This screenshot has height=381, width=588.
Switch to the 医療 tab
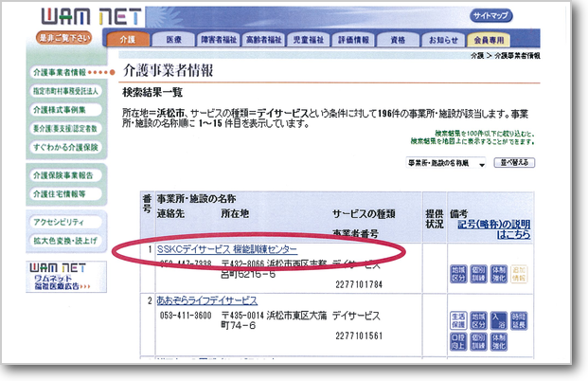(173, 40)
